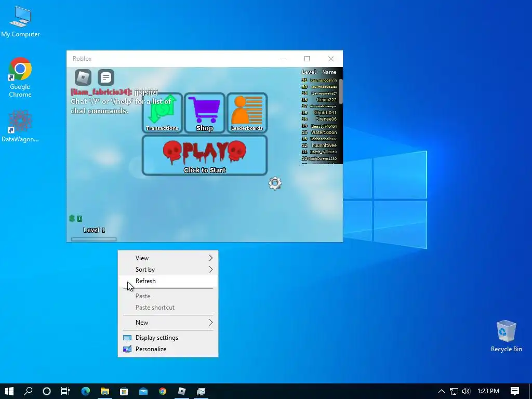Launch Chrome from taskbar

(x=163, y=391)
